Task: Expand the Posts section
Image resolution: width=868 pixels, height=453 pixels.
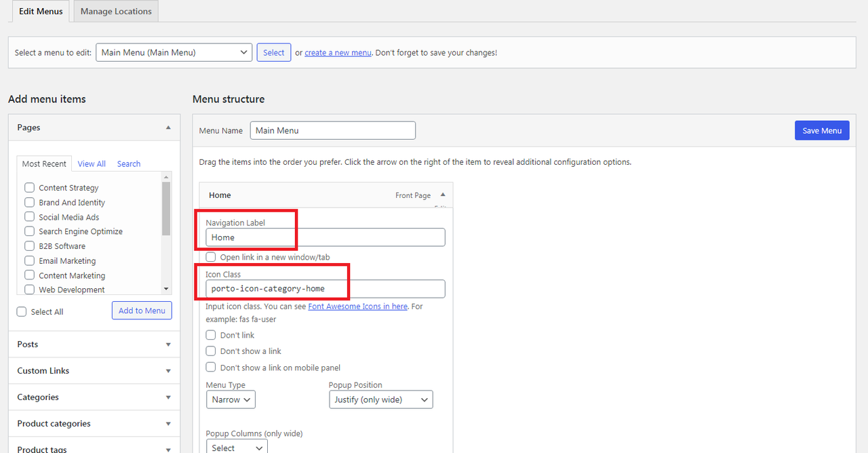Action: [x=168, y=344]
